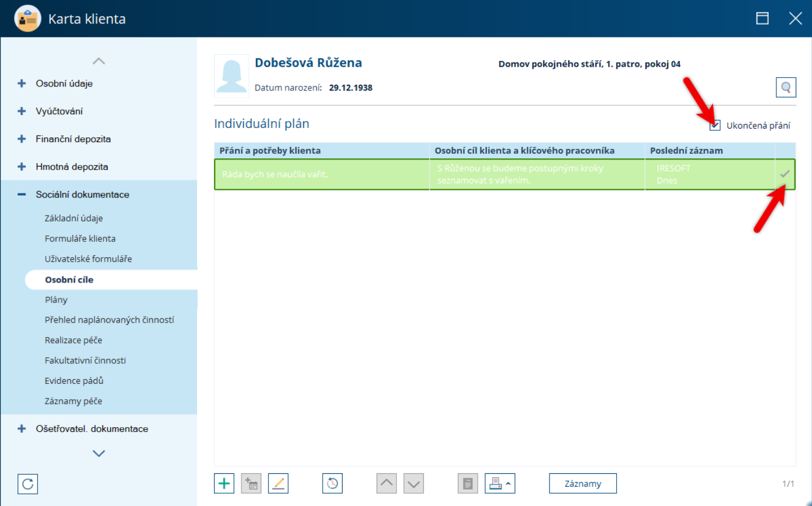Expand the Finanční depozita section
Viewport: 812px width, 506px height.
pyautogui.click(x=22, y=139)
